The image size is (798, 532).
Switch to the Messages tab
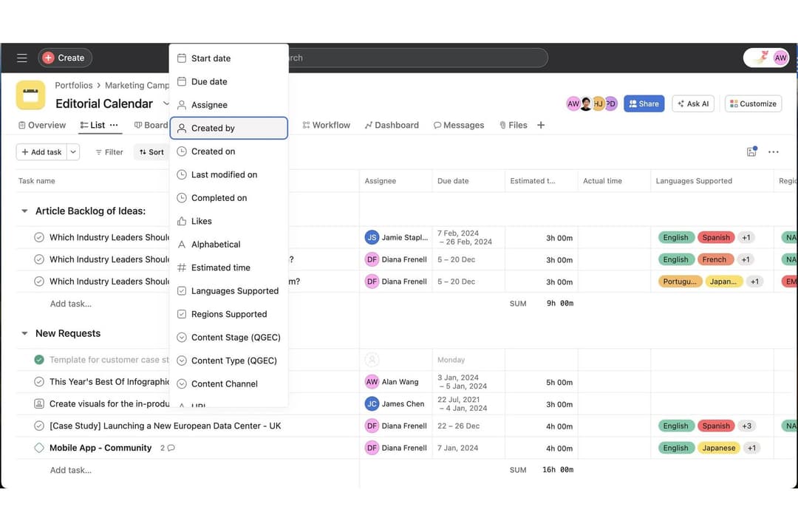click(459, 125)
